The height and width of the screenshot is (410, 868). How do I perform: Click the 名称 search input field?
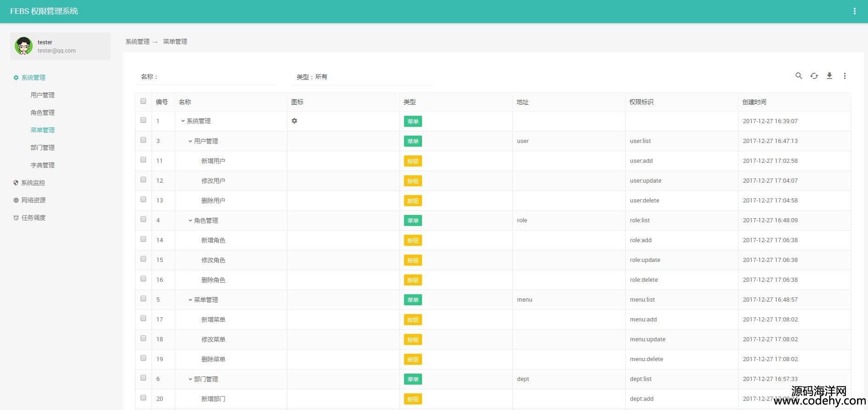pyautogui.click(x=217, y=77)
